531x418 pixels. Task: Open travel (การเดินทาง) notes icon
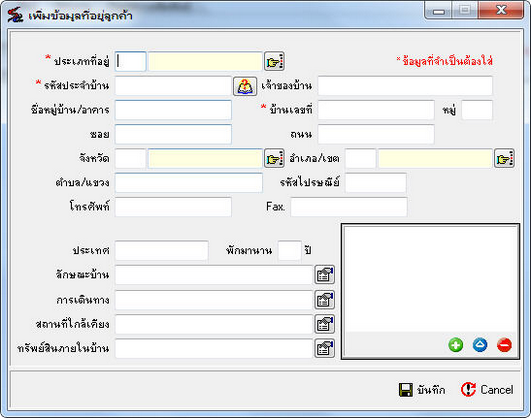(324, 300)
